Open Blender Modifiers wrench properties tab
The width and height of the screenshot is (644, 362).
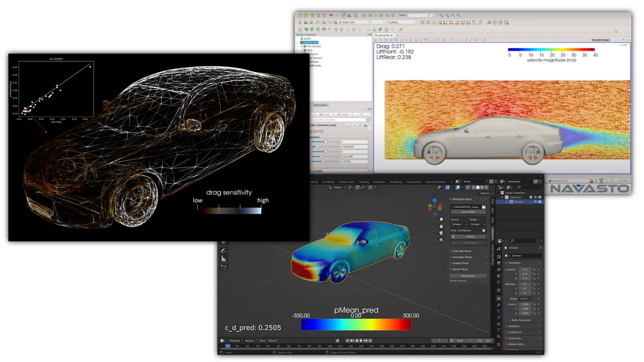tap(499, 305)
